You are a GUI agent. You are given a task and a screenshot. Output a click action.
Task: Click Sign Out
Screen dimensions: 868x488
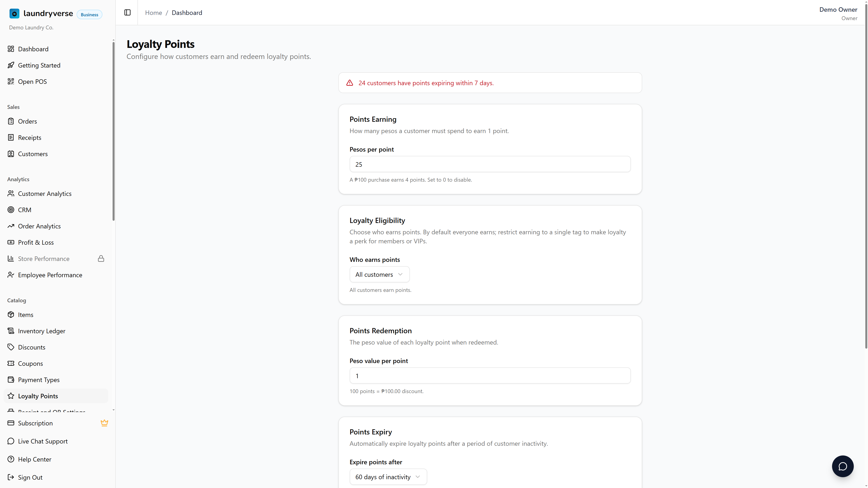pos(56,477)
